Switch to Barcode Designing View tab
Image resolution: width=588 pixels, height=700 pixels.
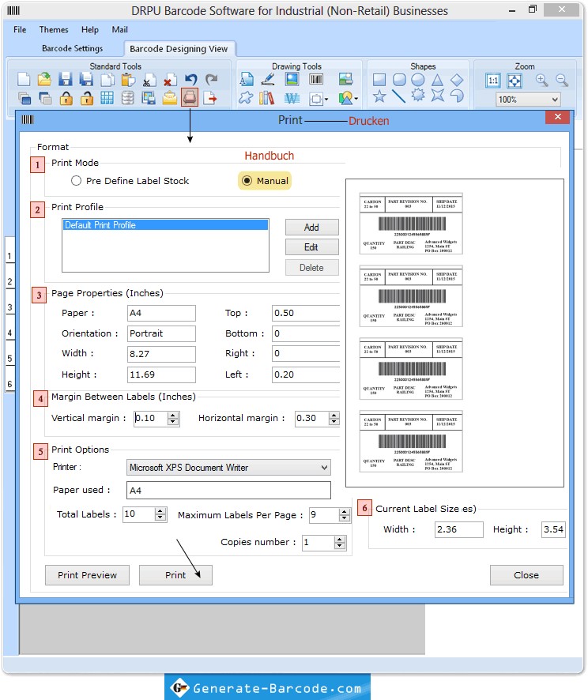(x=179, y=49)
